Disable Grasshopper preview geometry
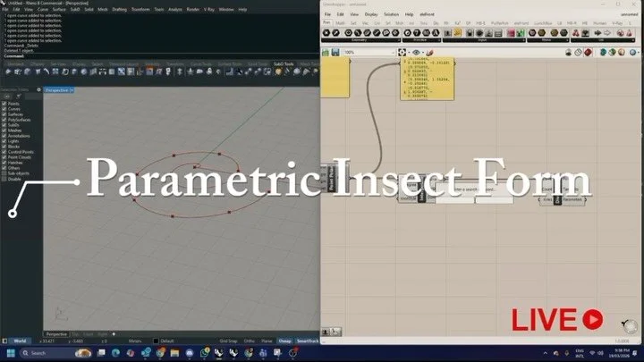The width and height of the screenshot is (644, 362). [x=569, y=53]
